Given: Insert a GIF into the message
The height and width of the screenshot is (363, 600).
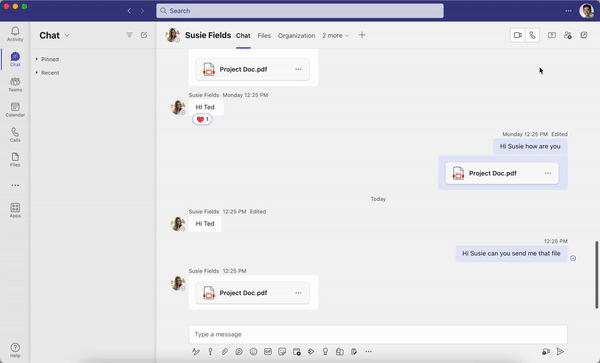Looking at the screenshot, I should (x=268, y=352).
